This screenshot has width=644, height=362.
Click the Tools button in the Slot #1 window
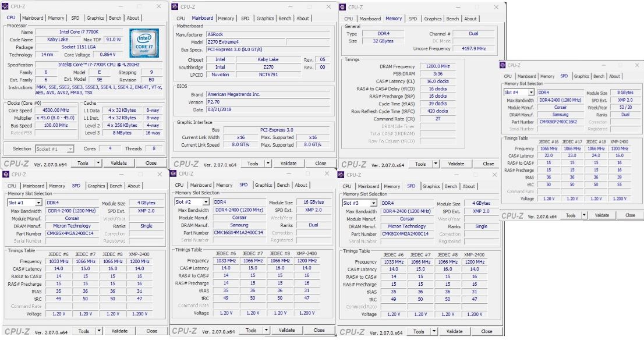pyautogui.click(x=84, y=331)
